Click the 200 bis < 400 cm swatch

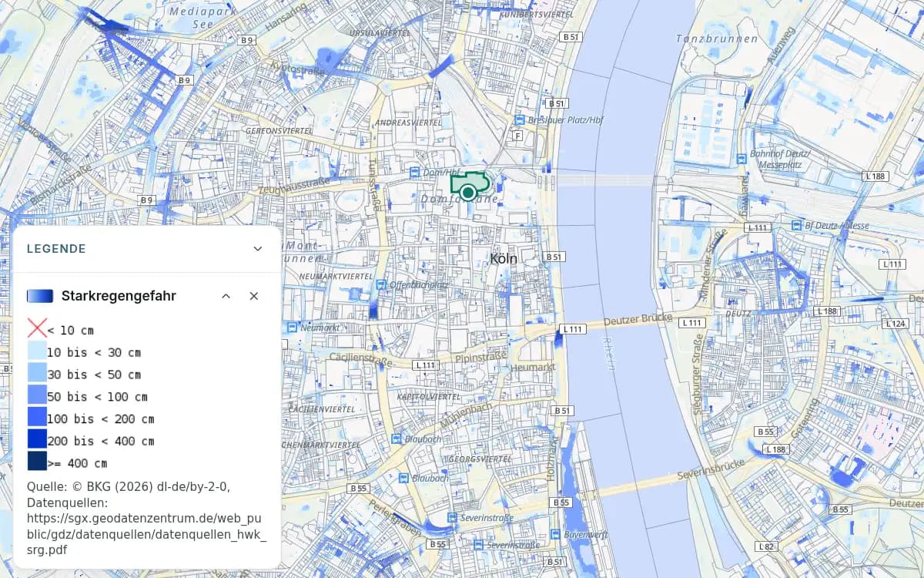coord(37,440)
